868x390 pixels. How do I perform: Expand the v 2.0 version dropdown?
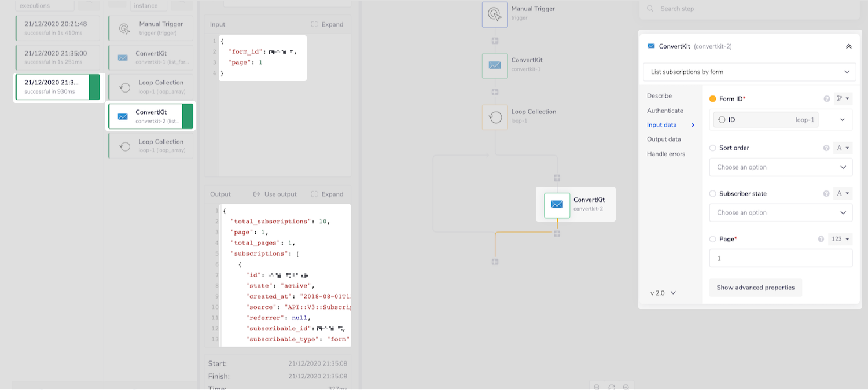coord(661,293)
